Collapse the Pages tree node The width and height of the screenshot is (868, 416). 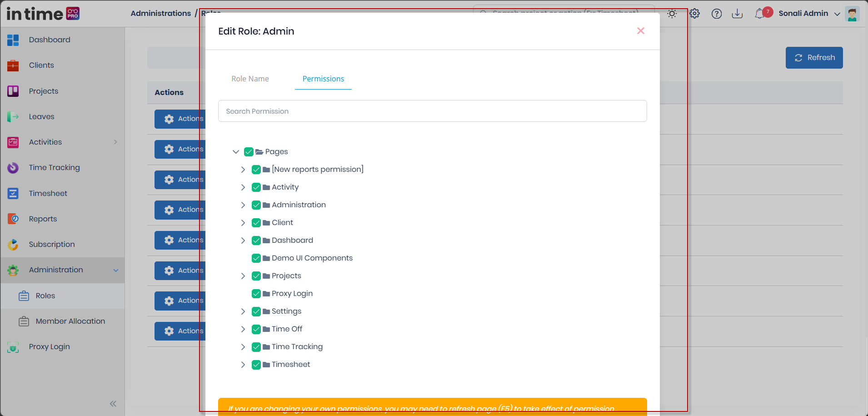coord(236,152)
